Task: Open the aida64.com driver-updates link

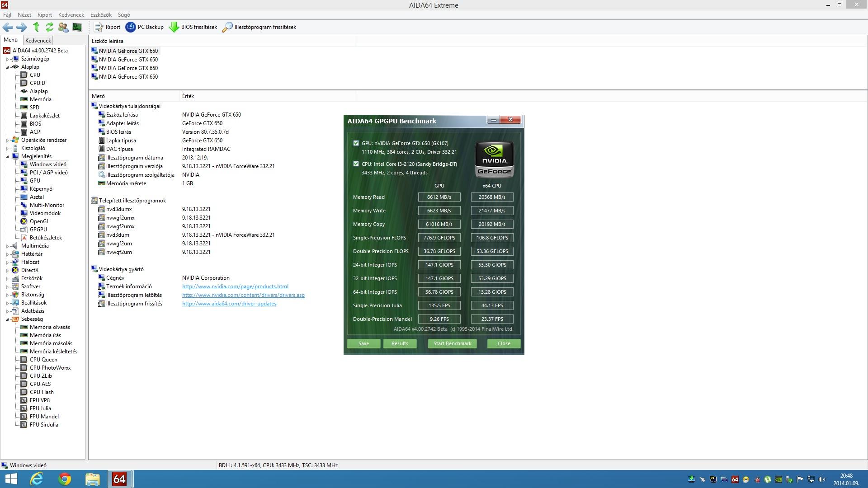Action: 229,304
